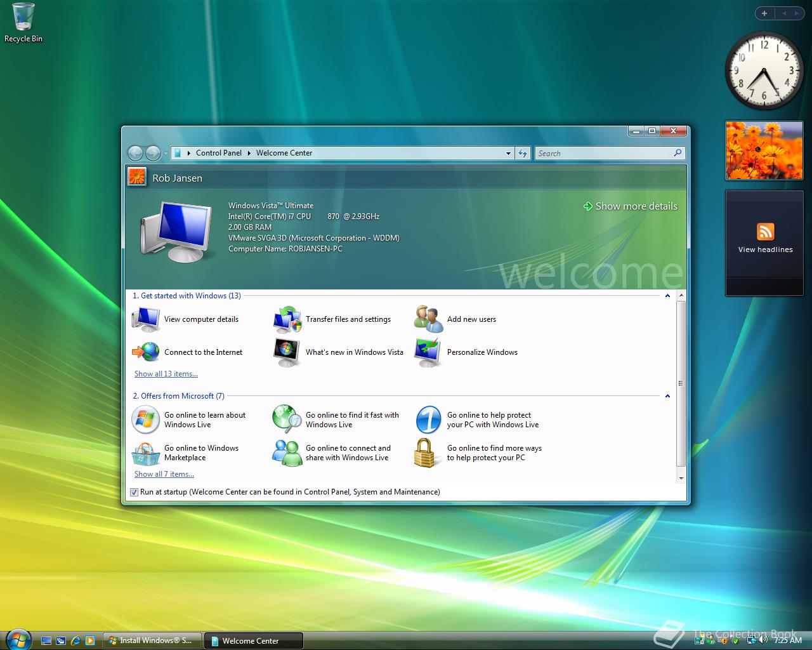Click the green checkmark tray icon
Screen dimensions: 812x650
(x=736, y=640)
